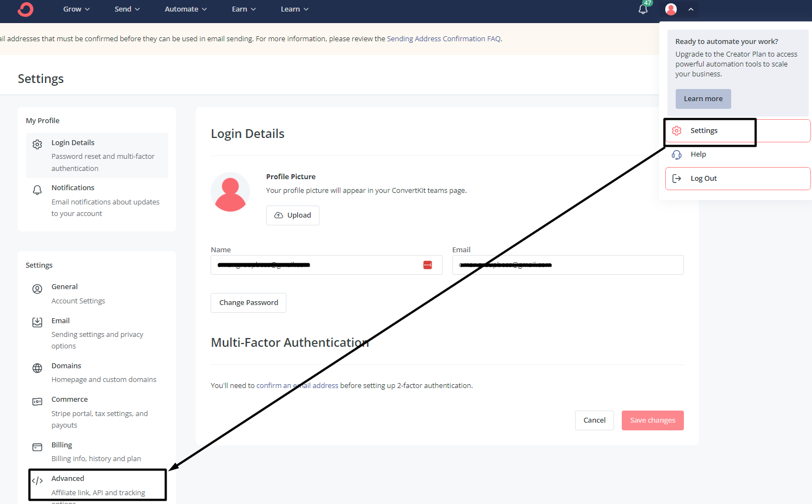Open General Account Settings

click(97, 293)
